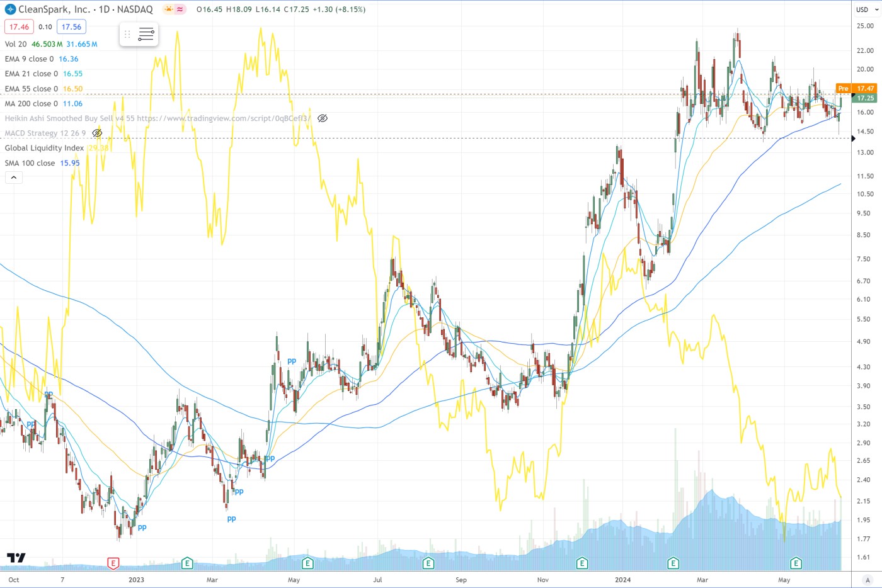Select the Global Liquidity Index legend
882x588 pixels.
point(44,148)
